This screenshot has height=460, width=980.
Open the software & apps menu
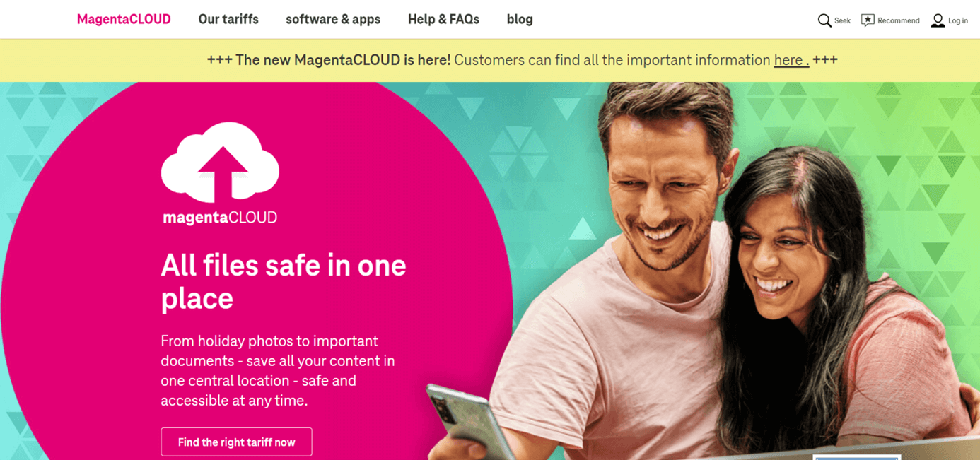[x=333, y=19]
